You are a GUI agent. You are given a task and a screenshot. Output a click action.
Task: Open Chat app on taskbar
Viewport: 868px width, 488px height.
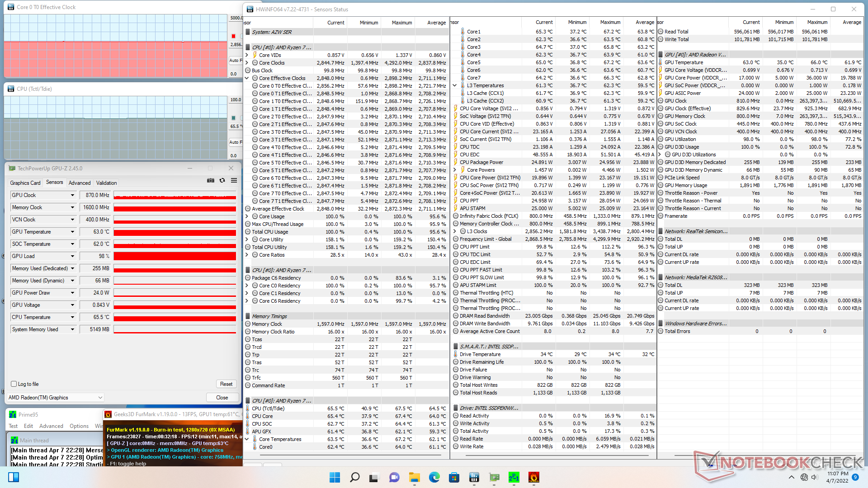coord(394,477)
